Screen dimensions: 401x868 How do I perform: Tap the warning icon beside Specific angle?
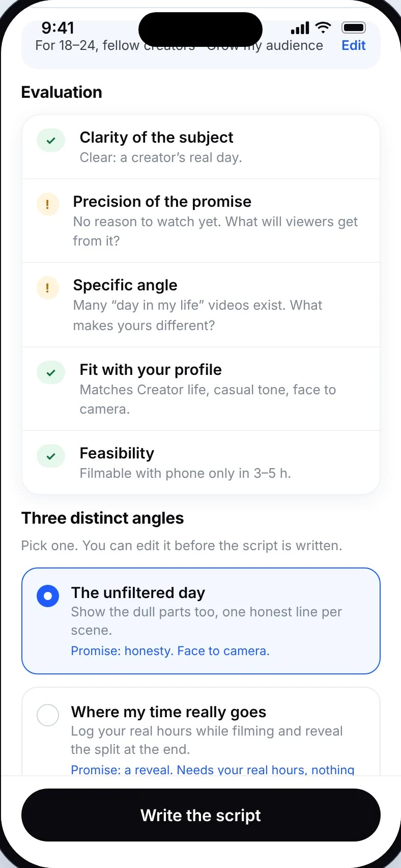(x=47, y=288)
